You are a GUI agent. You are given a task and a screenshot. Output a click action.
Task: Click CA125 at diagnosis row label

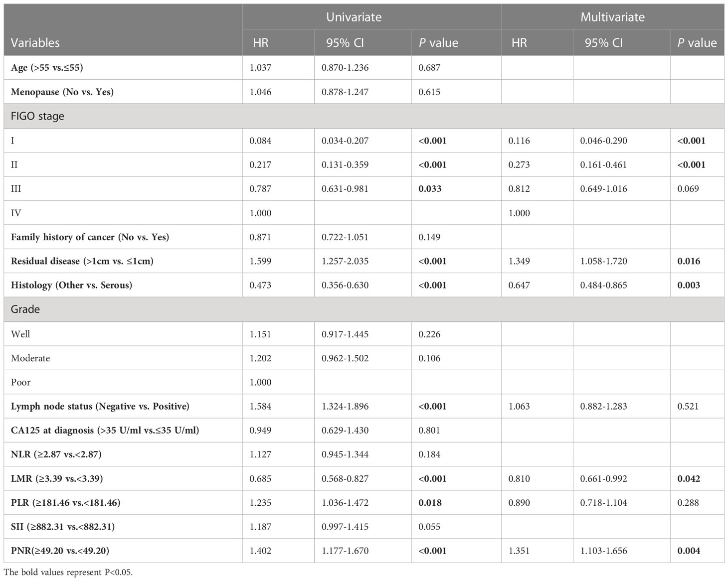click(x=105, y=431)
